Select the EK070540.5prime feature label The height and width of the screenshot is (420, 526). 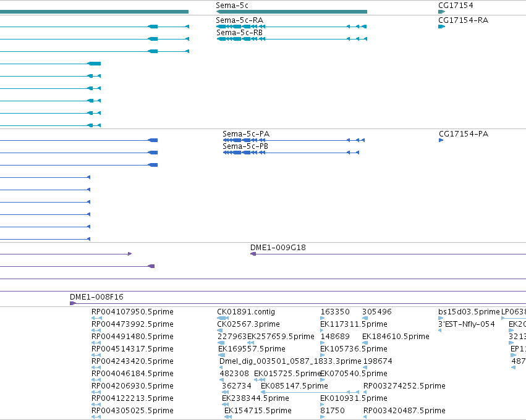354,374
